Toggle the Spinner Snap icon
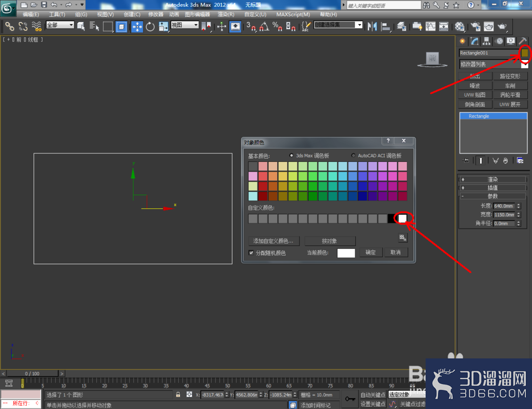 tap(290, 26)
